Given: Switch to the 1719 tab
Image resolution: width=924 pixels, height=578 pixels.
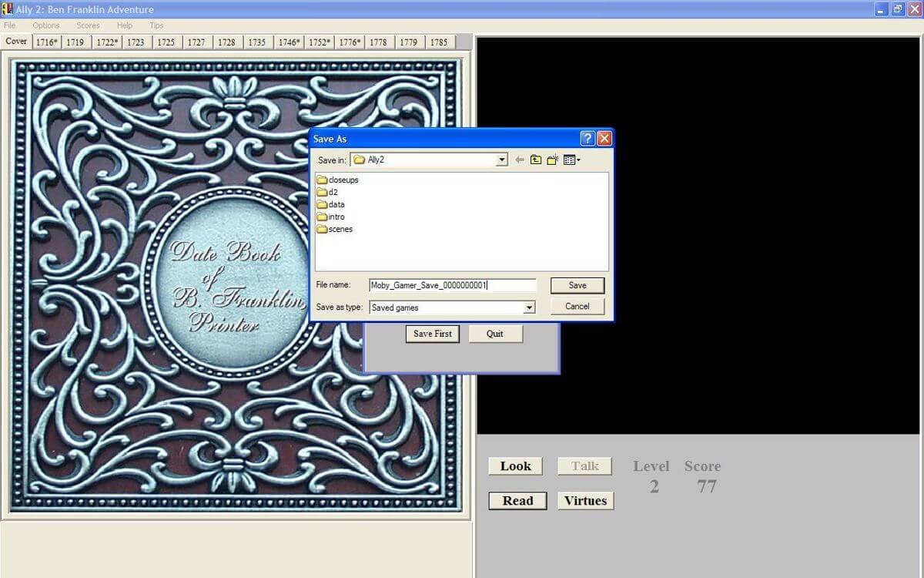Looking at the screenshot, I should point(75,42).
